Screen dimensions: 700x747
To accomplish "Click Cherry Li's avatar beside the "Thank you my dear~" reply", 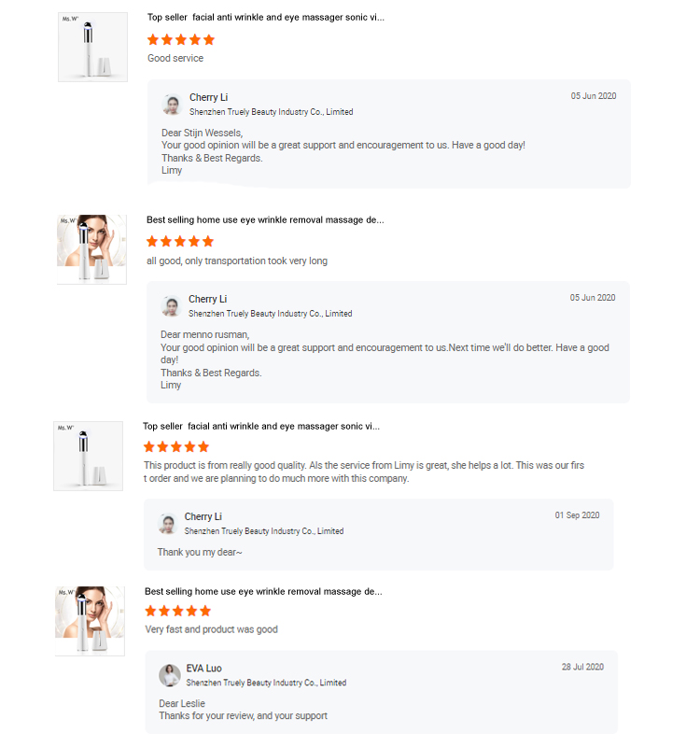I will point(167,524).
